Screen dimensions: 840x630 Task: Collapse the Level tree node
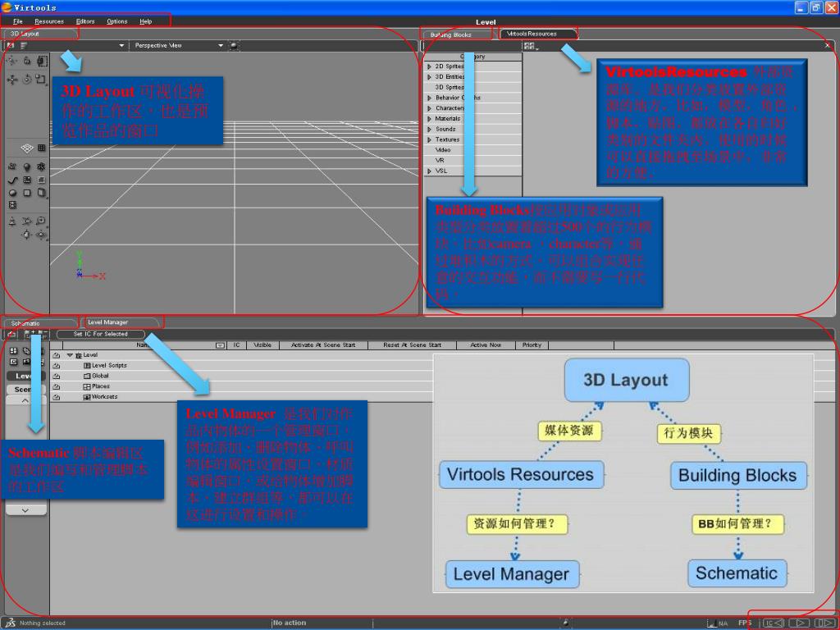pyautogui.click(x=70, y=355)
